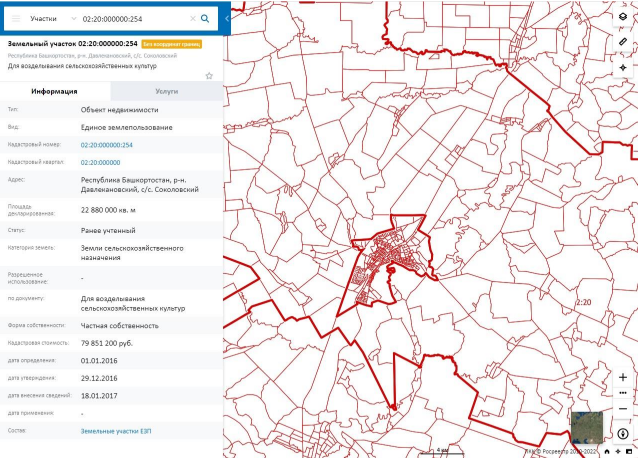Collapse the left information panel

pyautogui.click(x=227, y=18)
